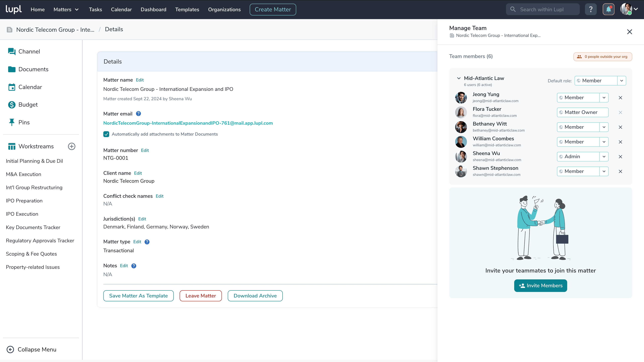Click the Matter type help icon

pos(147,242)
